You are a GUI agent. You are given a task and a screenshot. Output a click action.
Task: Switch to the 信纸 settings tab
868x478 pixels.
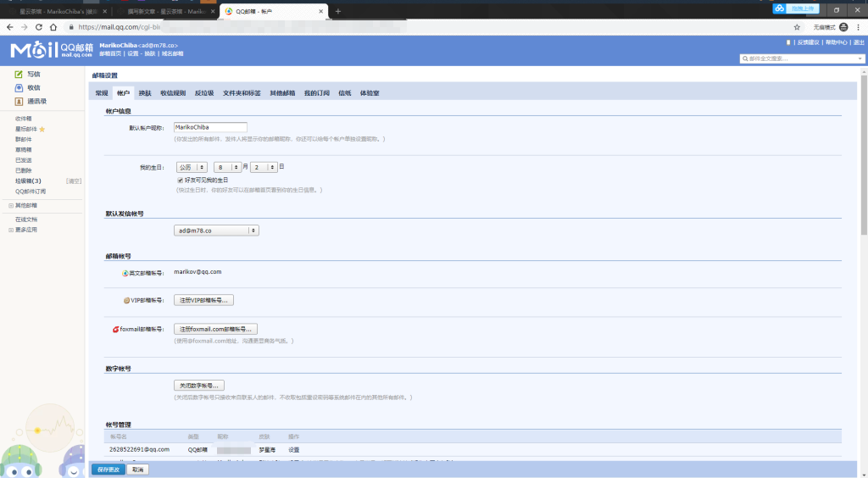click(x=345, y=93)
